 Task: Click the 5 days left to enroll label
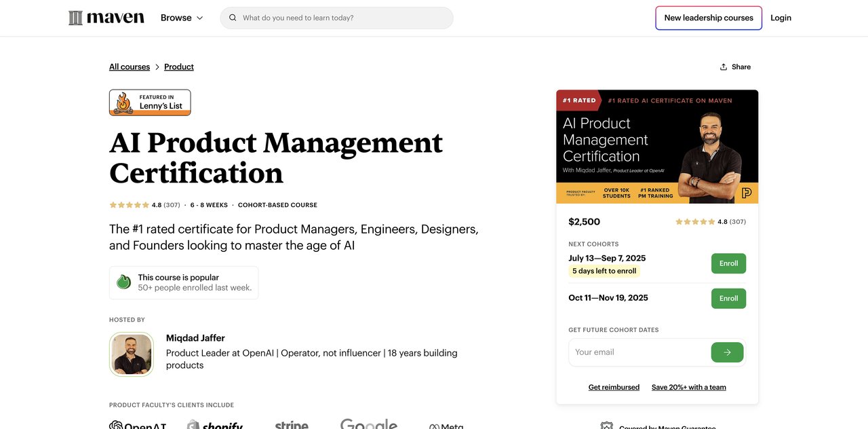click(x=604, y=271)
